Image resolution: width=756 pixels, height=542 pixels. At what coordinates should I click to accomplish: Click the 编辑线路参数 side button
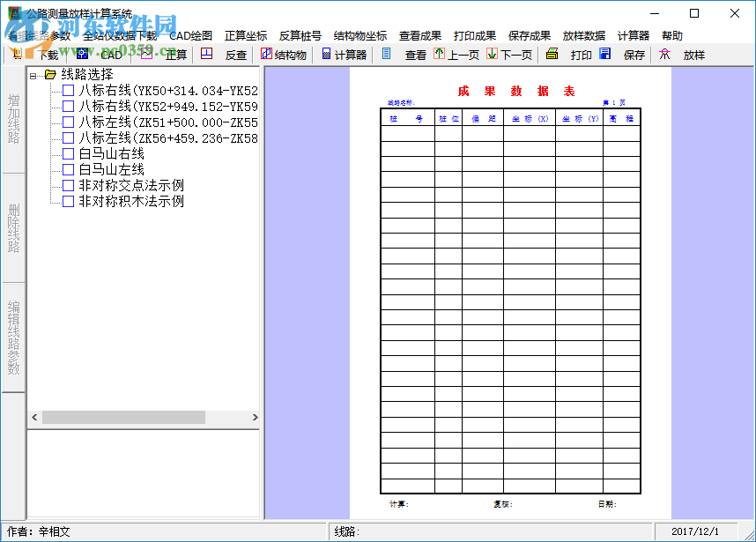pyautogui.click(x=13, y=338)
